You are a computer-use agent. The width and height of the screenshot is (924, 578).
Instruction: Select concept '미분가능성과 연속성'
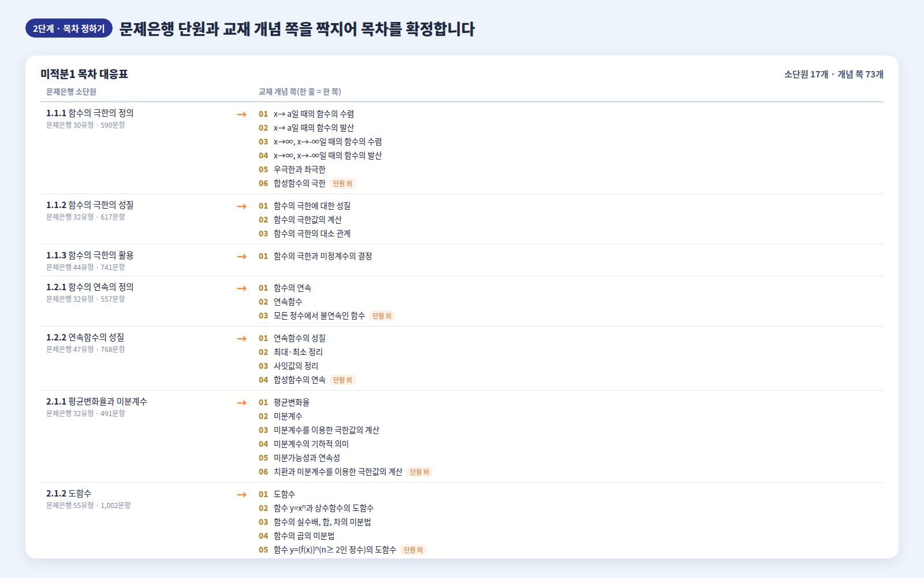(x=307, y=458)
